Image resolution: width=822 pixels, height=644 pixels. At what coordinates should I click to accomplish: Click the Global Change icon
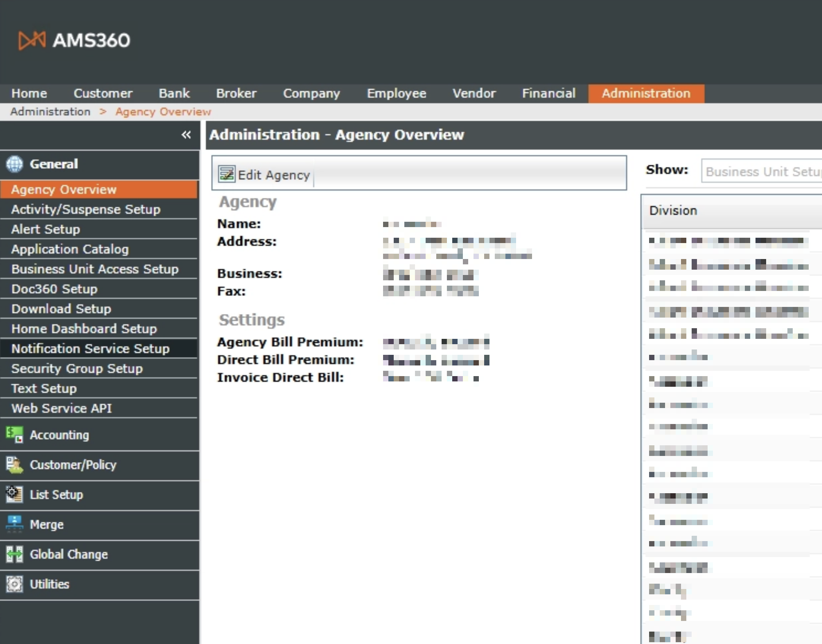(x=14, y=554)
